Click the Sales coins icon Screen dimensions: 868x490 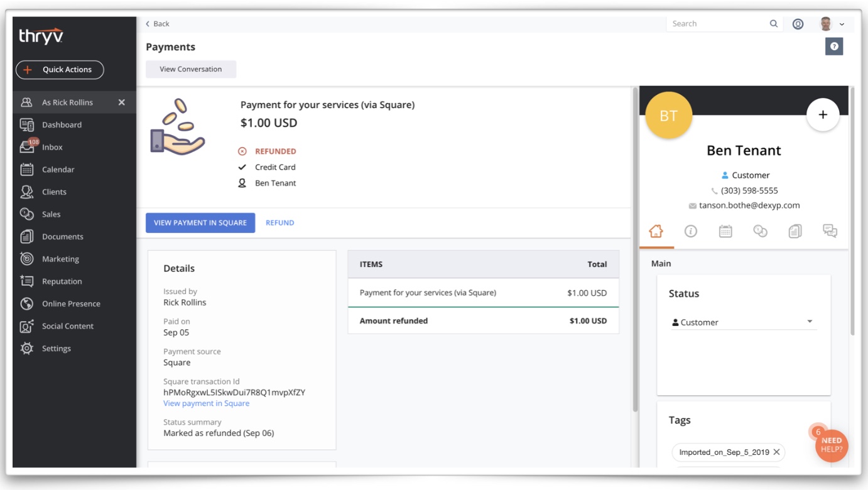tap(27, 214)
